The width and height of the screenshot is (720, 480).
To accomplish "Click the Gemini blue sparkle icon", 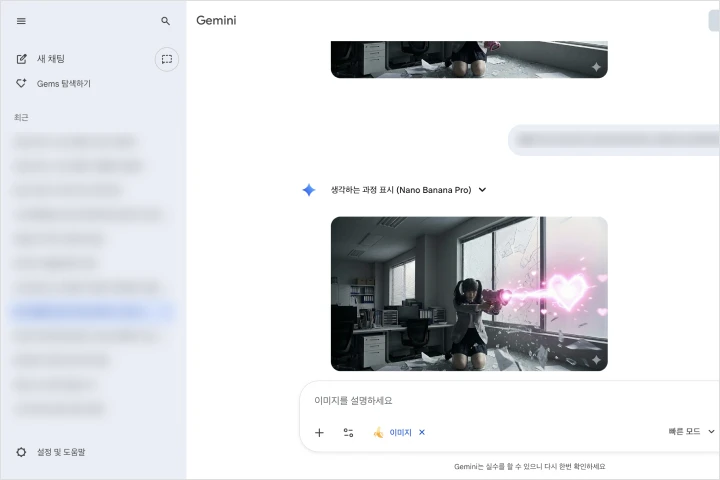I will pos(309,190).
